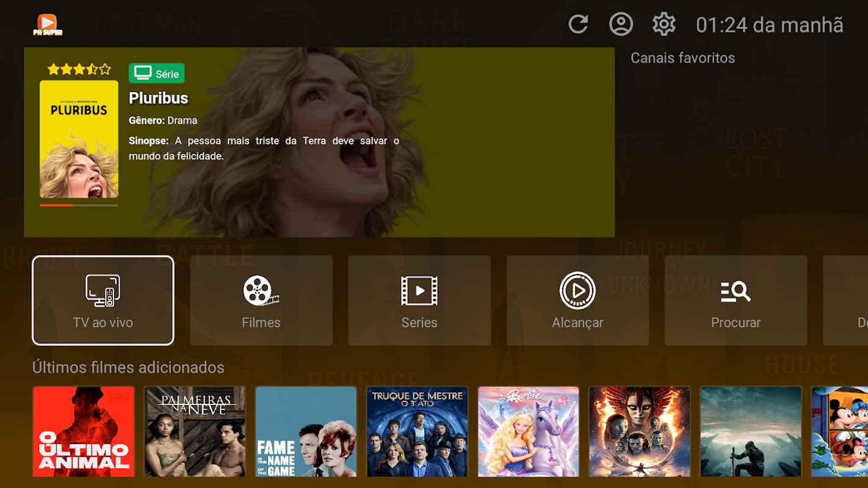This screenshot has width=868, height=488.
Task: Click the refresh icon in top bar
Action: [x=578, y=24]
